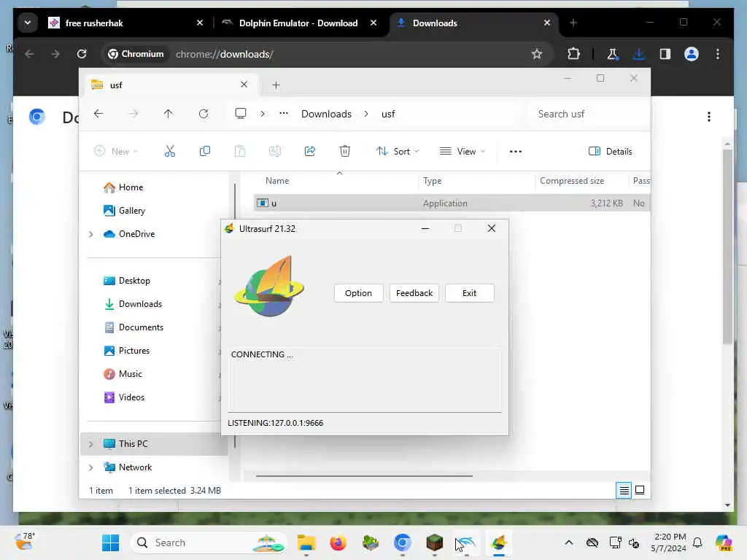Click the Option button in Ultrasurf
The width and height of the screenshot is (747, 560).
(358, 293)
